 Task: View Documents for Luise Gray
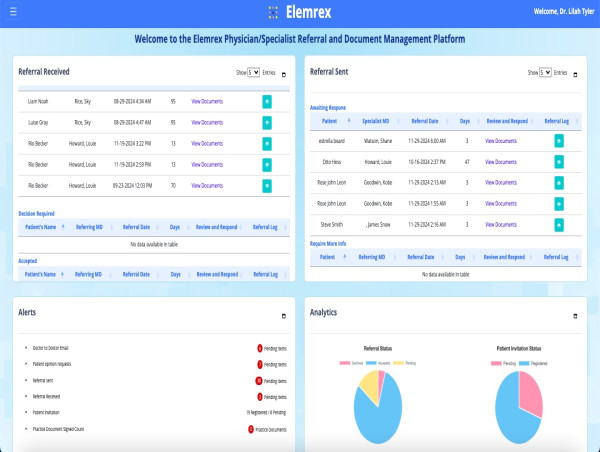(207, 122)
